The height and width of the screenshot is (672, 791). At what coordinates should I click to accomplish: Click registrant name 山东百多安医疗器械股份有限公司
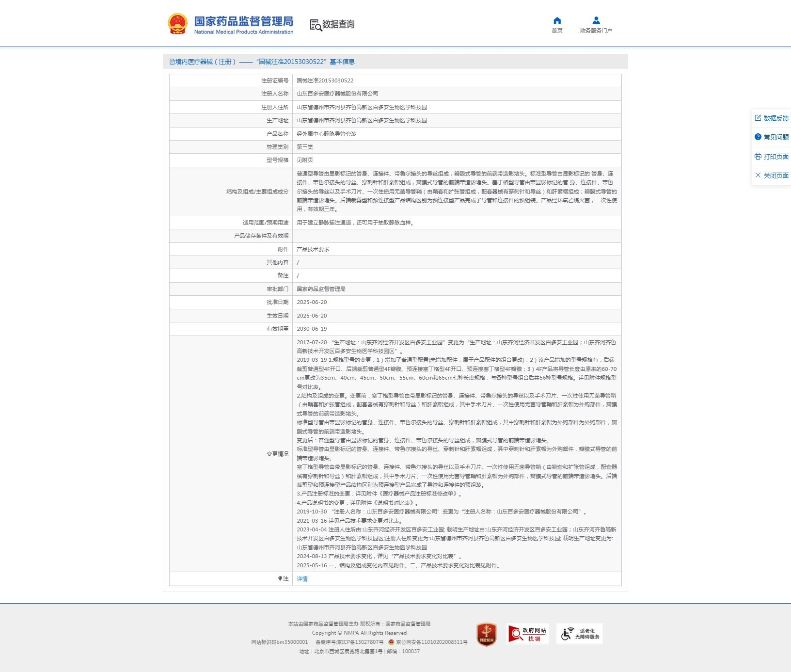[x=337, y=94]
